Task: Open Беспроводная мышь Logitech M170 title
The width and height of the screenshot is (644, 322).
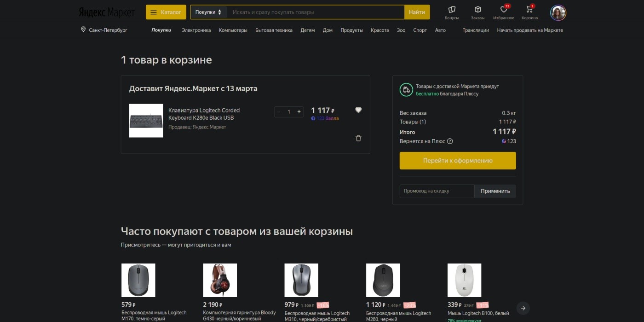Action: coord(154,316)
